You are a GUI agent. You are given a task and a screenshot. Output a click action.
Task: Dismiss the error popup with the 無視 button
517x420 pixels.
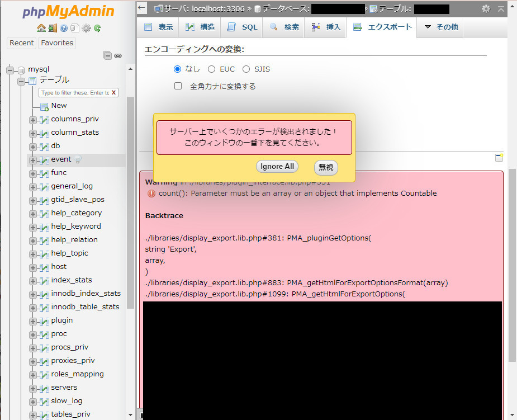tap(326, 166)
